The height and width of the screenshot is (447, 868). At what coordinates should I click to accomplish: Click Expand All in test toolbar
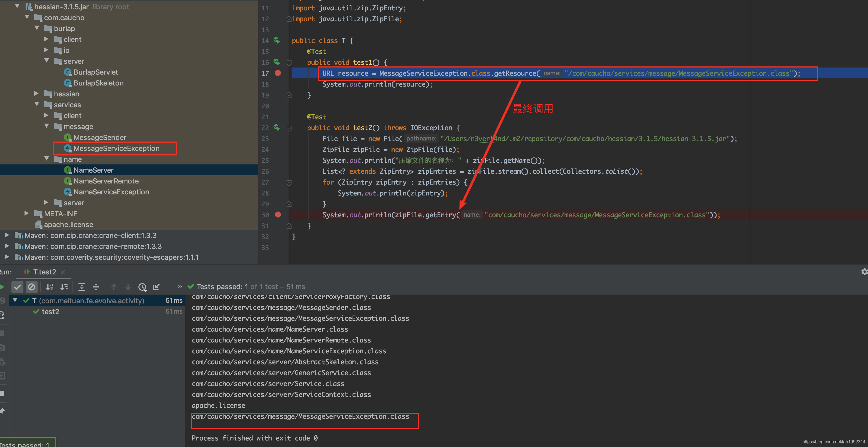click(81, 287)
